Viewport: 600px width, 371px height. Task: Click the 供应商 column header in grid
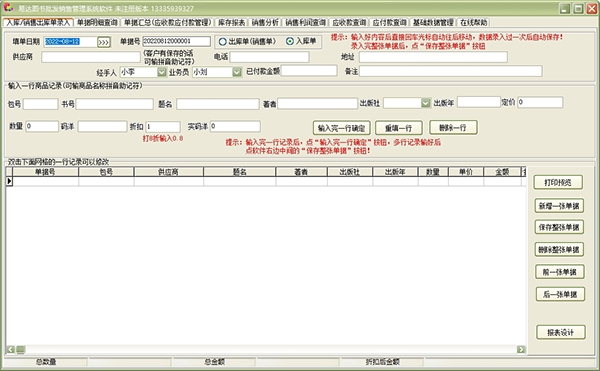tap(168, 172)
